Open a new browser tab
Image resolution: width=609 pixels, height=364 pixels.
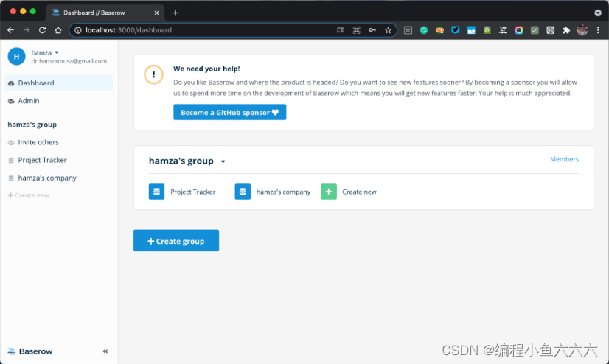[x=175, y=13]
